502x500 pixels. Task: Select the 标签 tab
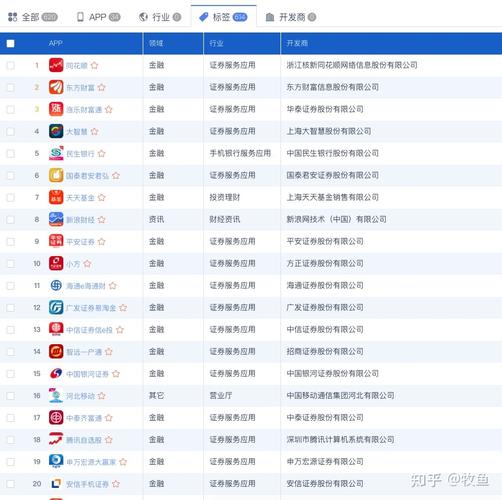coord(223,17)
